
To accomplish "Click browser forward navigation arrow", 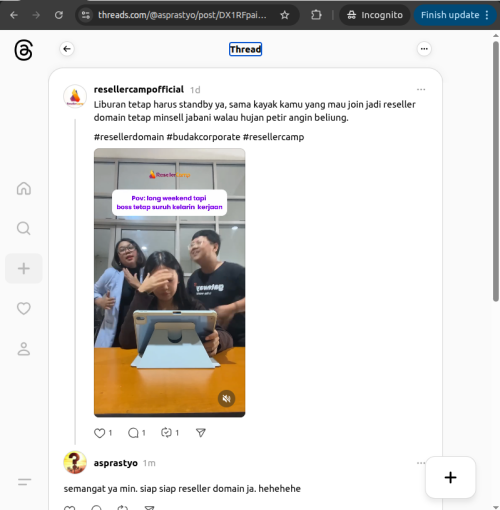I will tap(36, 15).
